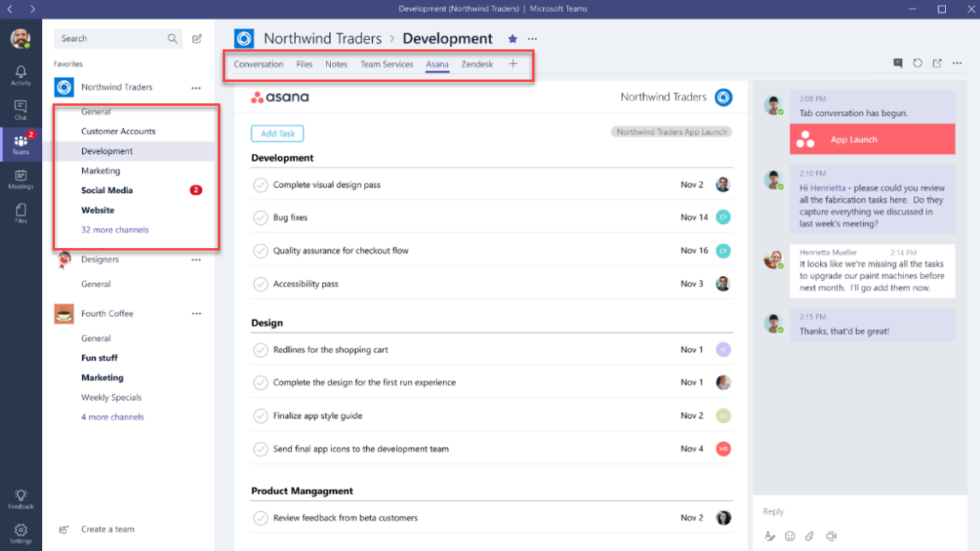
Task: Click Henrietta Mueller's avatar in conversation
Action: click(772, 260)
